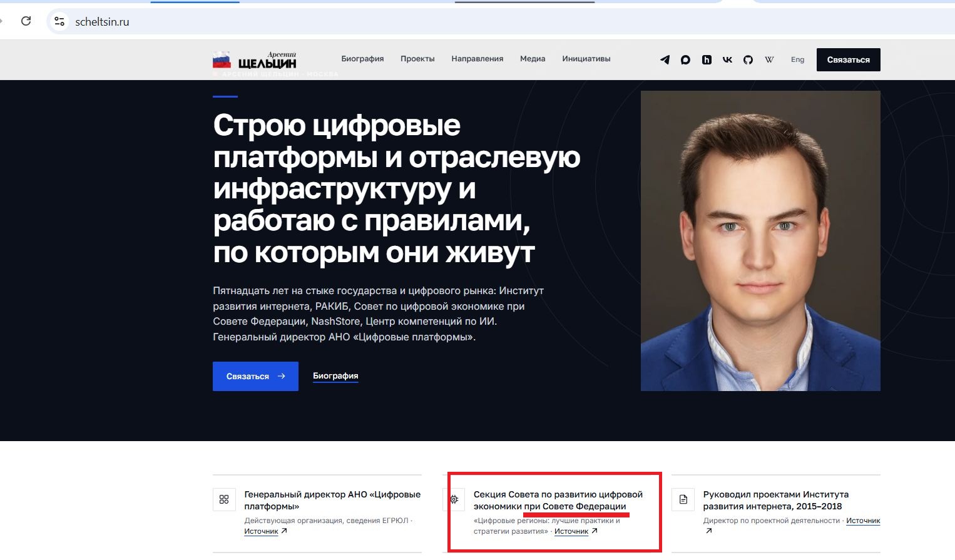The height and width of the screenshot is (560, 955).
Task: Click the grid icon beside Генеральный директор АНО
Action: 224,499
